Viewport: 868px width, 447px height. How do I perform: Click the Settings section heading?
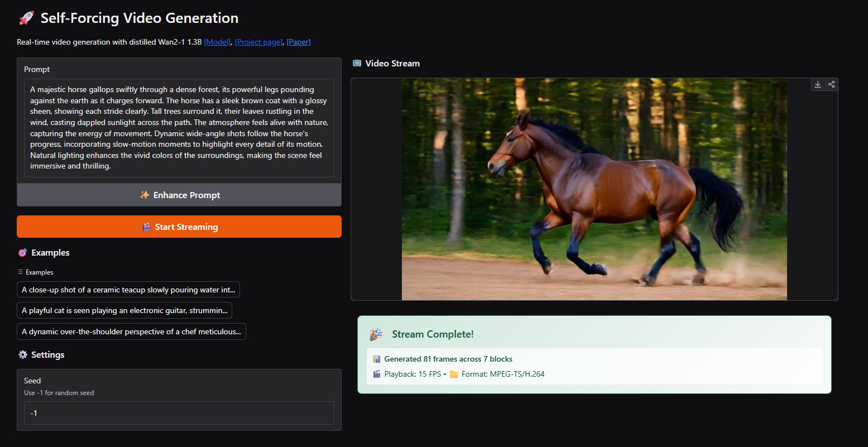point(48,355)
